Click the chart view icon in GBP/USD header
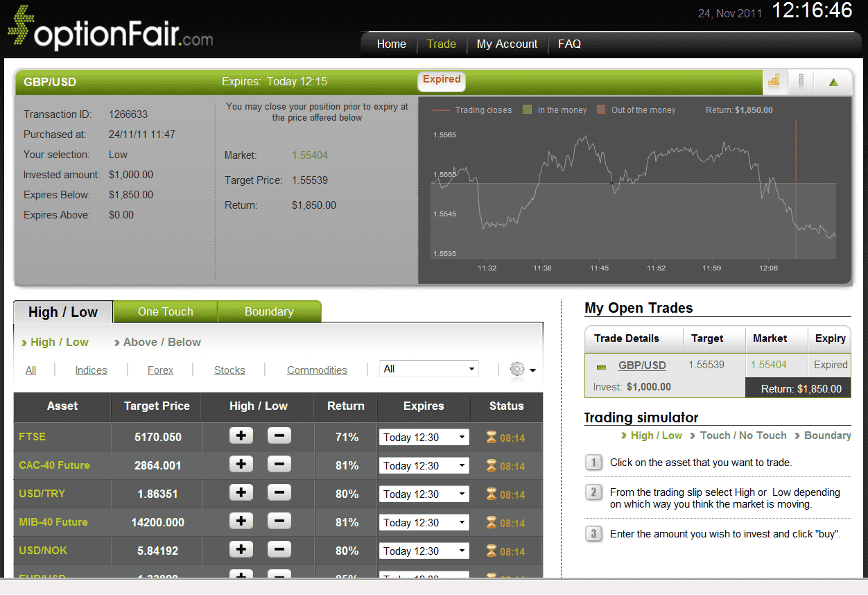This screenshot has height=595, width=868. [x=774, y=81]
